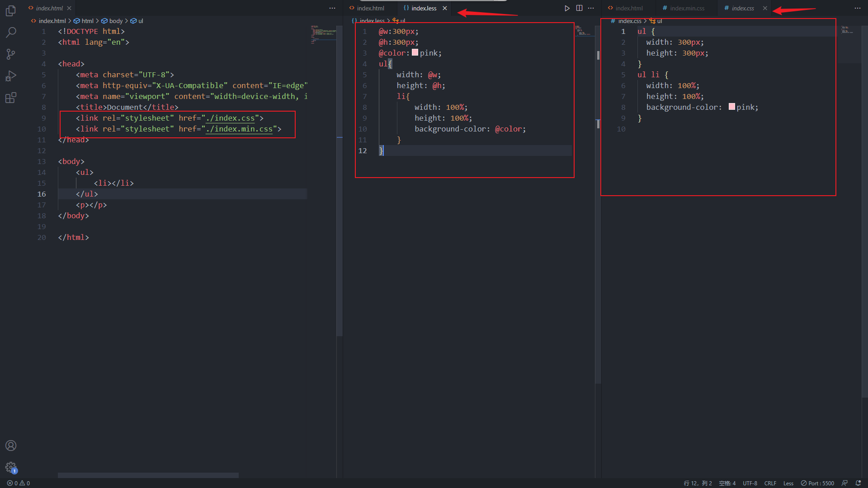Click the pink color swatch on @color line
This screenshot has width=868, height=488.
pos(415,53)
